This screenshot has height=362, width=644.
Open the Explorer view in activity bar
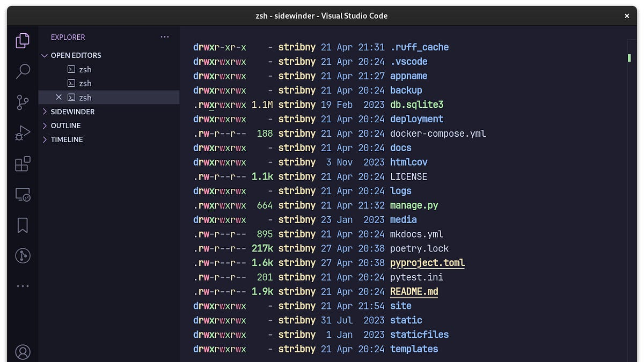(x=23, y=40)
